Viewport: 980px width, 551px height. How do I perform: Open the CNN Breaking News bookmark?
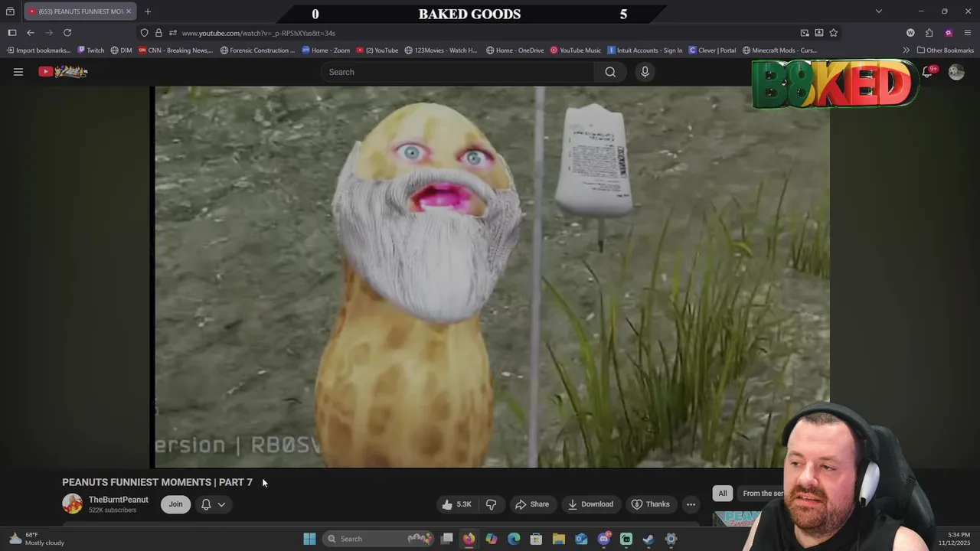176,51
